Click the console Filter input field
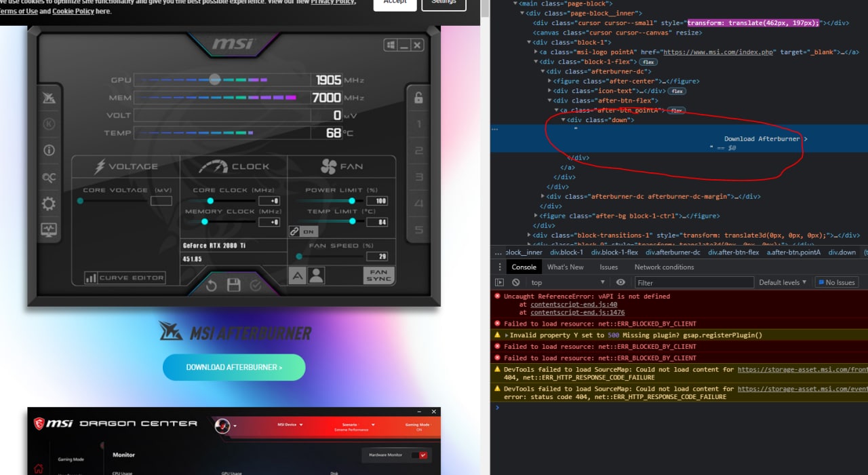The width and height of the screenshot is (868, 475). (694, 282)
